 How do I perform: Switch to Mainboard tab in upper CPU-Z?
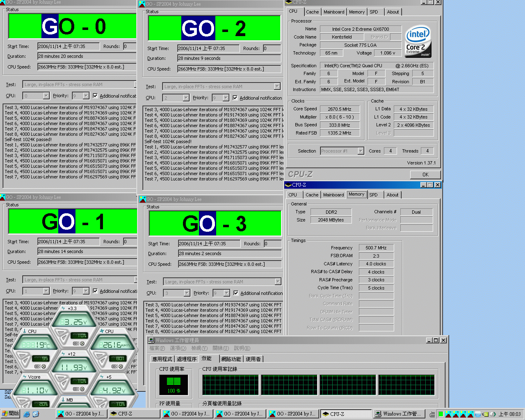pos(334,12)
